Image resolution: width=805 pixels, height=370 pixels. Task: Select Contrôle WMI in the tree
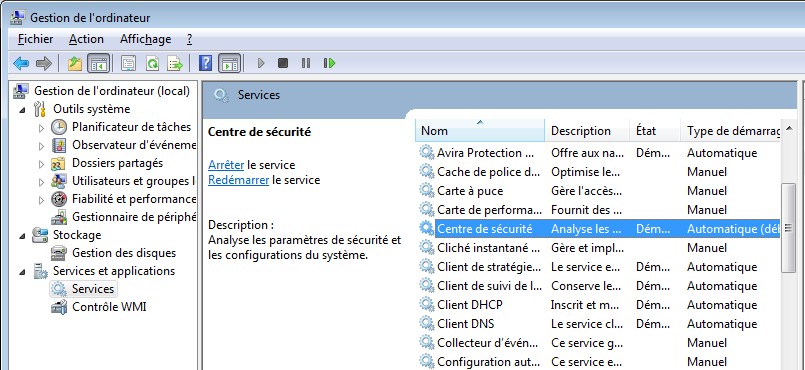(x=109, y=307)
